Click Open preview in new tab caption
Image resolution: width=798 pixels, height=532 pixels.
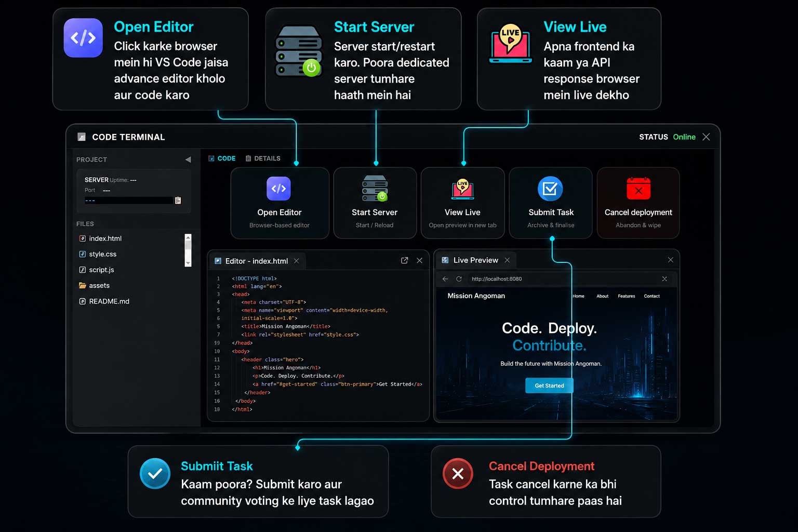462,225
